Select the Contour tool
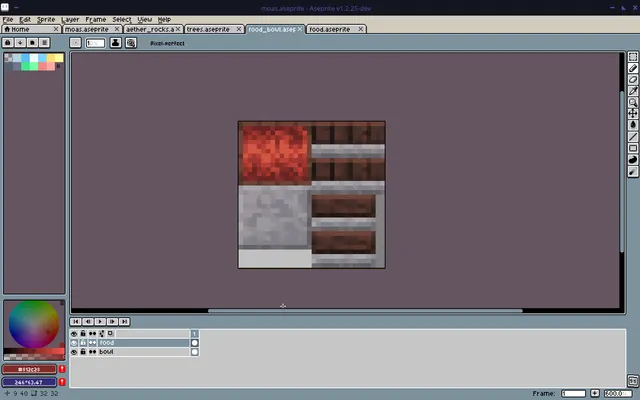The image size is (640, 400). [x=633, y=160]
